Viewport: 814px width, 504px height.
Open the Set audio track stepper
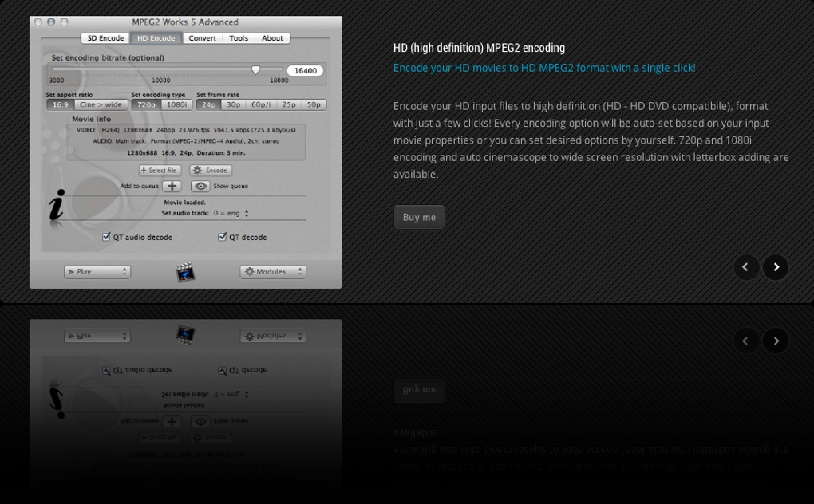tap(247, 213)
